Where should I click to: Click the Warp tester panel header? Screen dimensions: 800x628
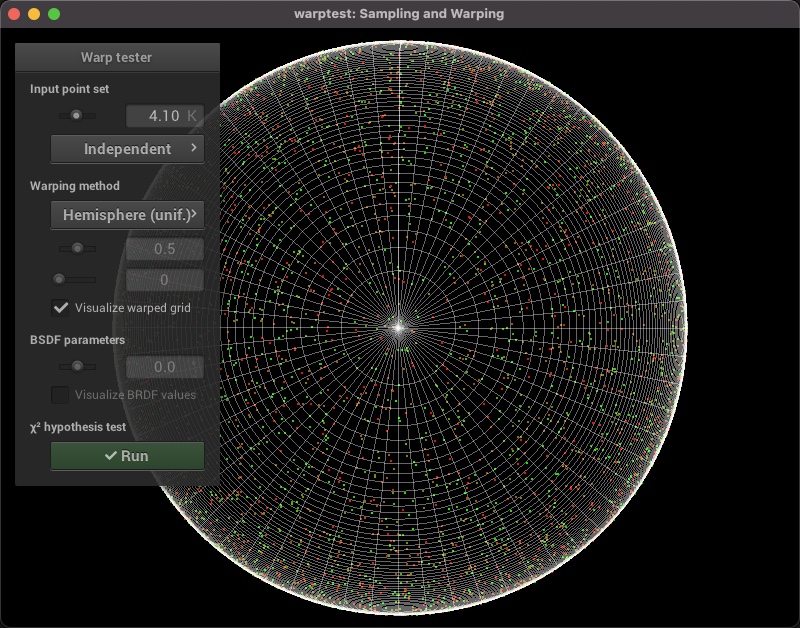point(117,57)
